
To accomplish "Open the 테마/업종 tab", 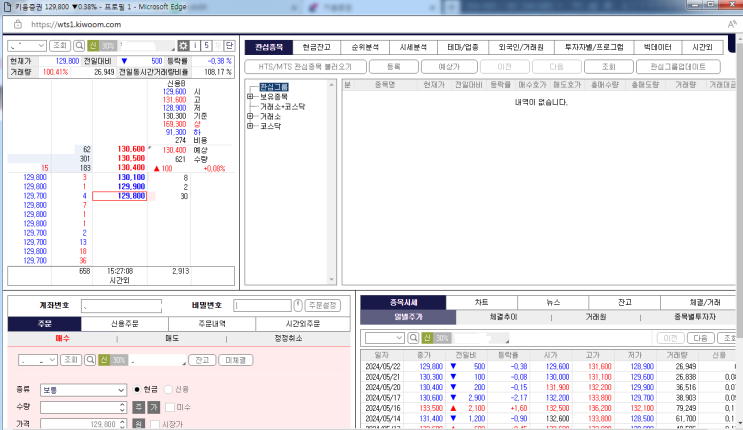I will [x=463, y=47].
